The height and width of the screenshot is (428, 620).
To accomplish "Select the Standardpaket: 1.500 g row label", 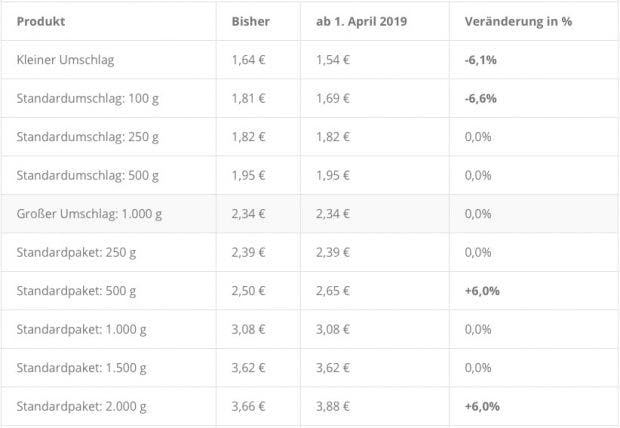I will [81, 368].
